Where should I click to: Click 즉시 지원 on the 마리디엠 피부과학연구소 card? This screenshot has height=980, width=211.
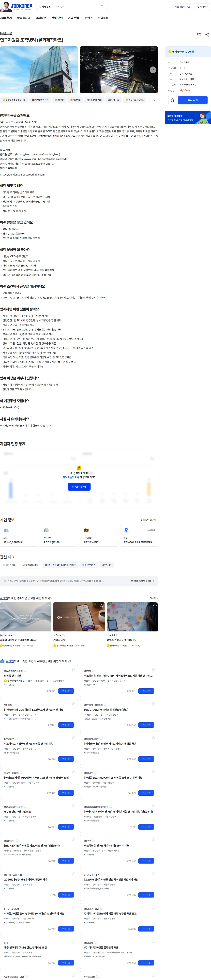coord(146,827)
